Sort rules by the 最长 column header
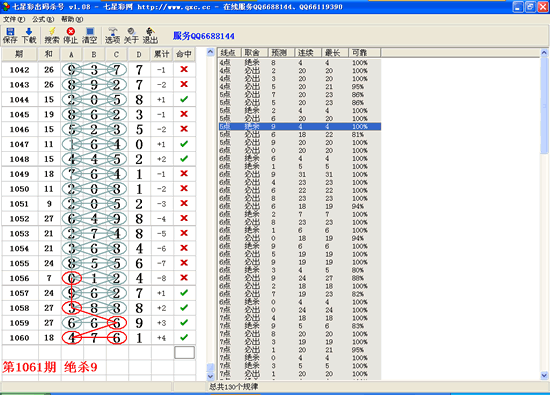Viewport: 550px width, 395px height. click(x=335, y=53)
